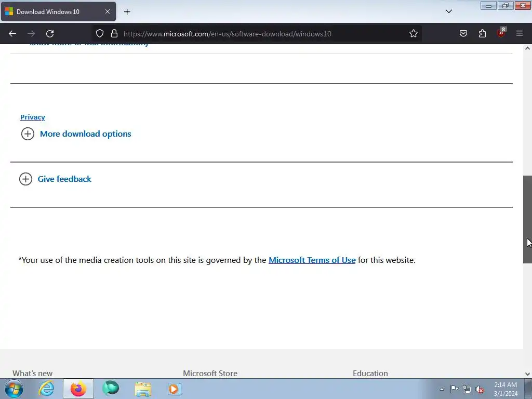
Task: Close the Download Windows 10 tab
Action: (x=107, y=11)
